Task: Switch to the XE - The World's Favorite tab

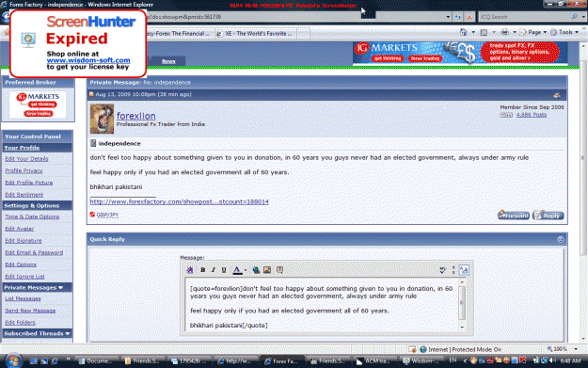Action: tap(256, 34)
